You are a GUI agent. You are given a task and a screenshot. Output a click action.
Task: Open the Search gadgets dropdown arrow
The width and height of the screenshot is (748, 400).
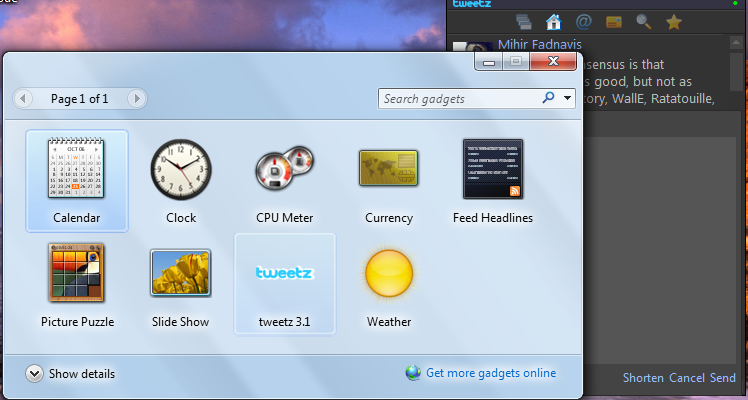[x=567, y=98]
